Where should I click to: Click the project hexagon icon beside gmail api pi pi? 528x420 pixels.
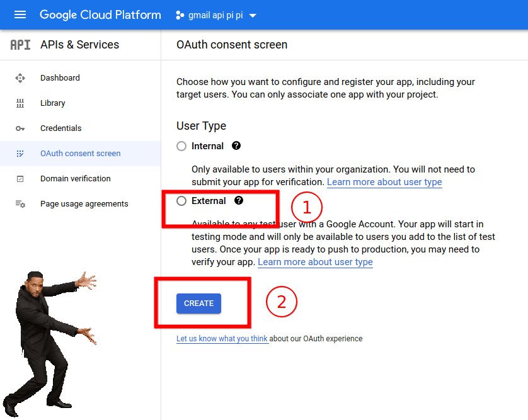(x=180, y=15)
